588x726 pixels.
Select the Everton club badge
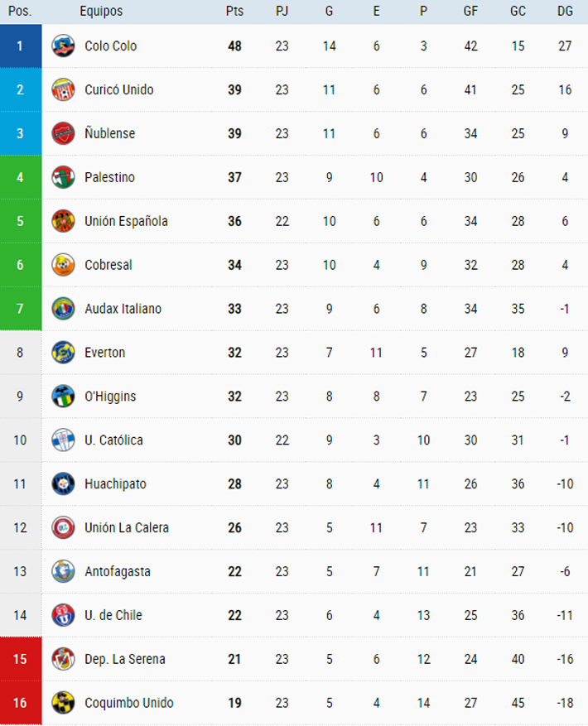(x=63, y=353)
